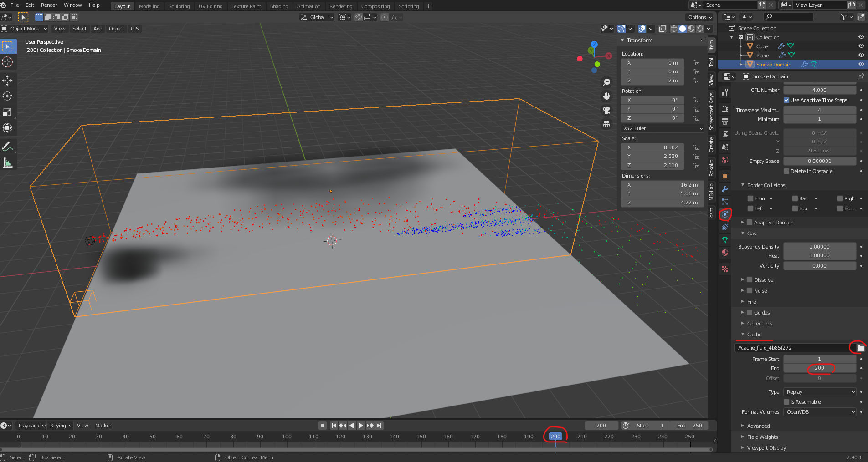
Task: Open Physics properties tab icon
Action: pos(725,214)
